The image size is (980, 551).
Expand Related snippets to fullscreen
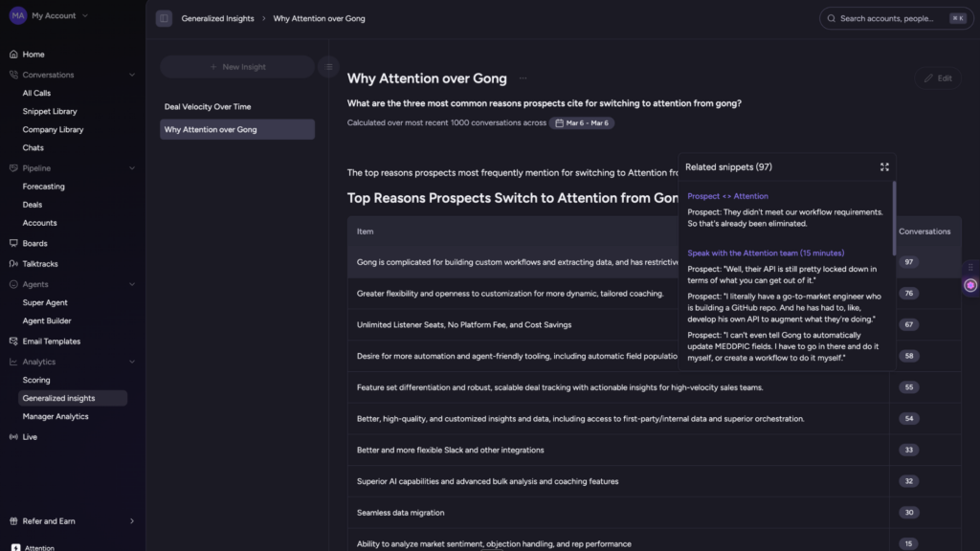884,167
